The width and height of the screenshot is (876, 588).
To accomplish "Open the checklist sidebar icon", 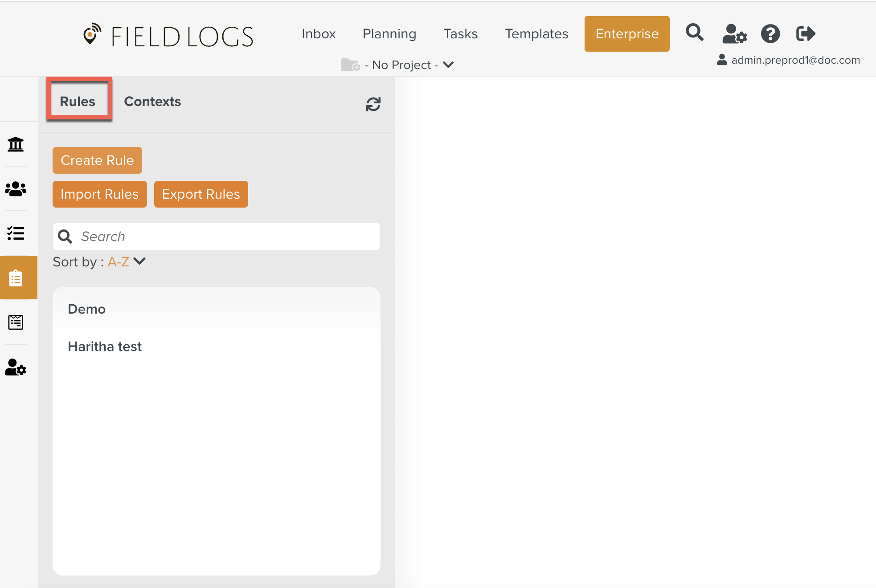I will (16, 233).
